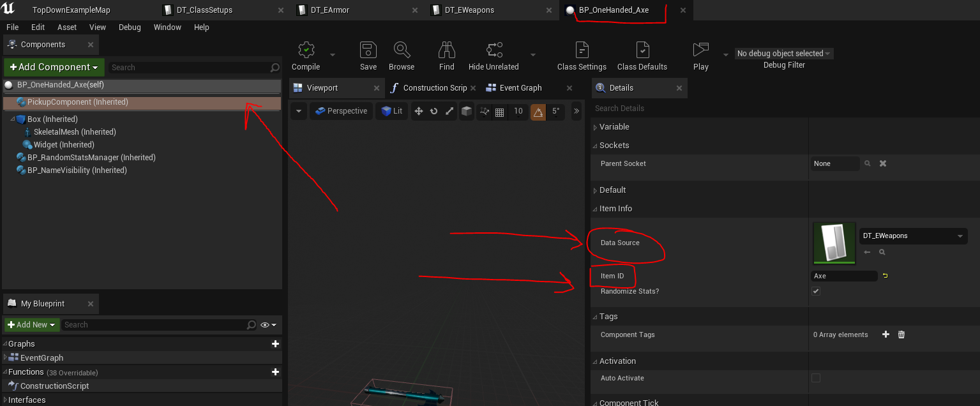Select the scale gizmo tool in viewport
The height and width of the screenshot is (406, 980).
(x=449, y=111)
